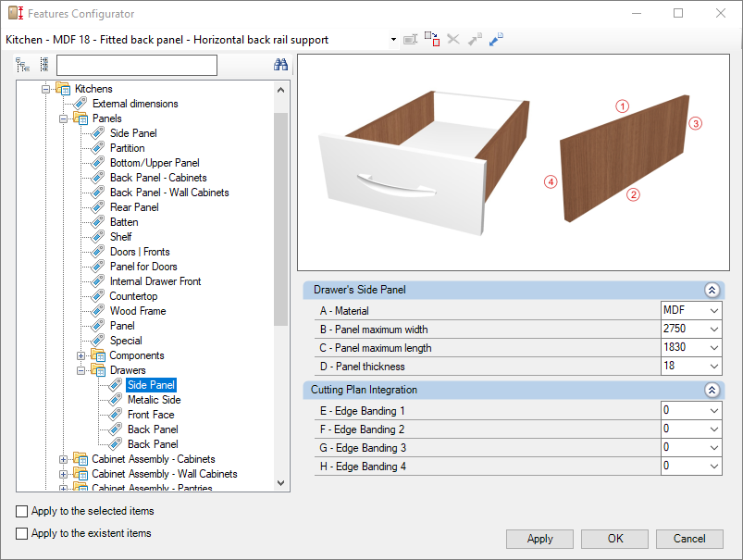This screenshot has height=560, width=743.
Task: Enable Apply to the existent items checkbox
Action: [22, 533]
